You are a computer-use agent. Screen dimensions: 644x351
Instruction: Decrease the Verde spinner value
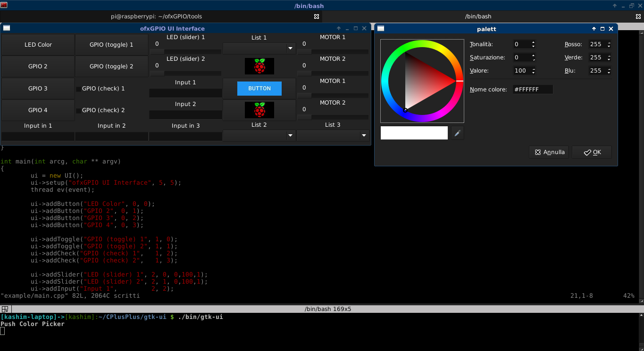tap(609, 59)
